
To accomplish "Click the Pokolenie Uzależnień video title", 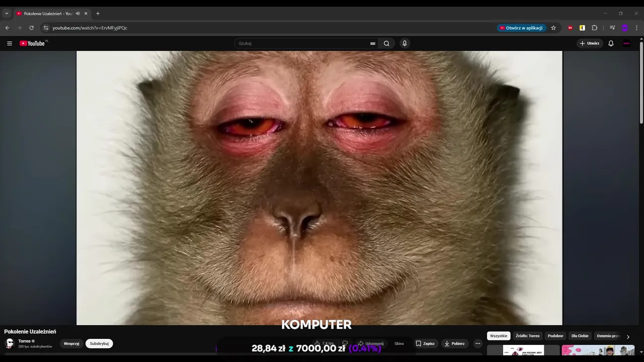I will [x=30, y=331].
